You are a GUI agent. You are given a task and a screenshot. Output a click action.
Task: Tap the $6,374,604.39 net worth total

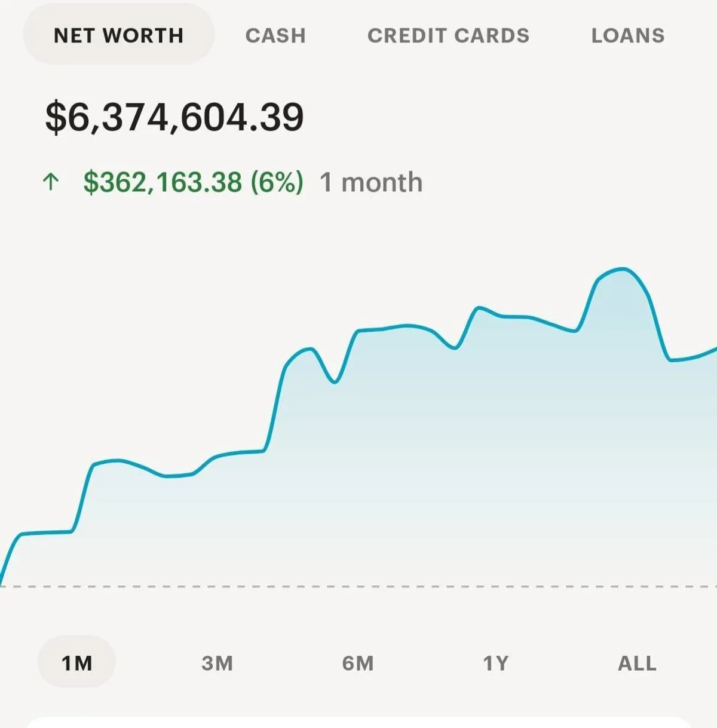tap(174, 117)
